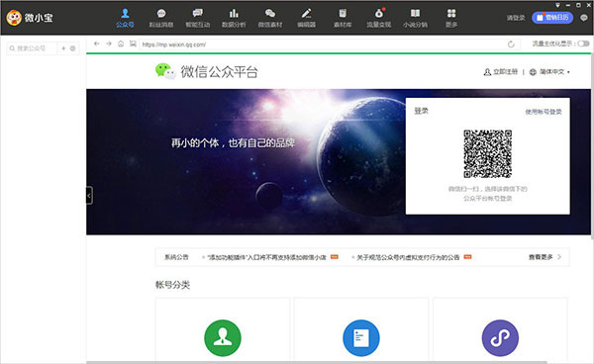Click the scan instruction text under QR code
The width and height of the screenshot is (594, 364).
pyautogui.click(x=487, y=193)
